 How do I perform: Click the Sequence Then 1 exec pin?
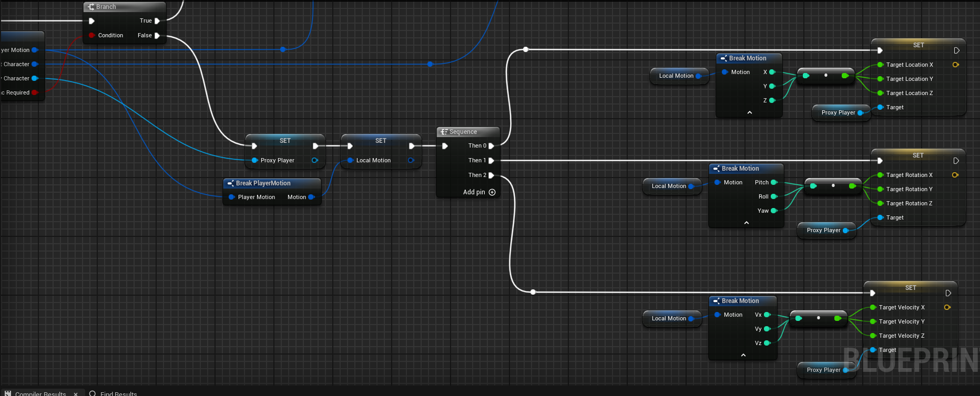click(x=491, y=161)
